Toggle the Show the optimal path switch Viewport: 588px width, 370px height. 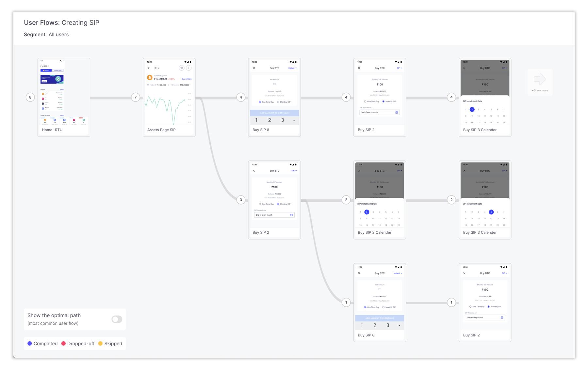click(117, 319)
